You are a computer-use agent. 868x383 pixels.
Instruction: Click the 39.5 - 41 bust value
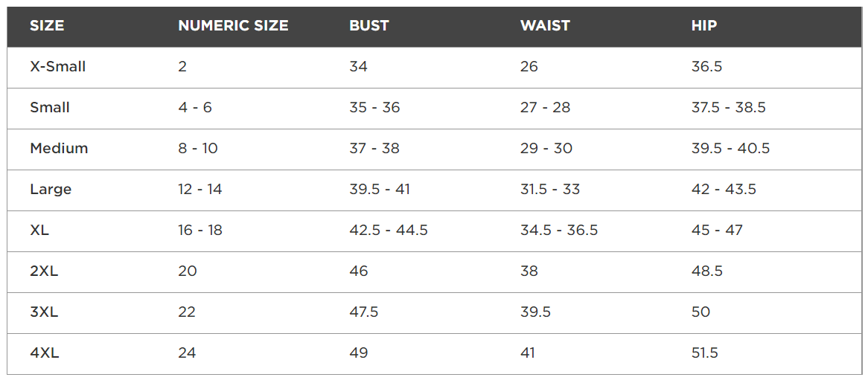pyautogui.click(x=380, y=190)
